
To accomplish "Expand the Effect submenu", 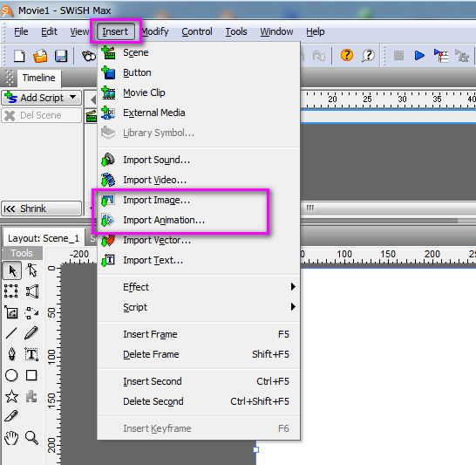I will pyautogui.click(x=199, y=287).
